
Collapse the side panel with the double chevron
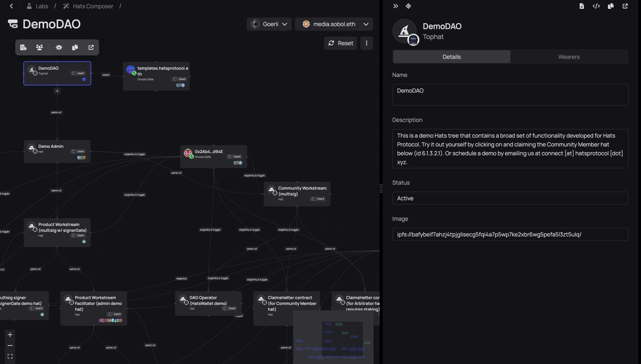[395, 6]
